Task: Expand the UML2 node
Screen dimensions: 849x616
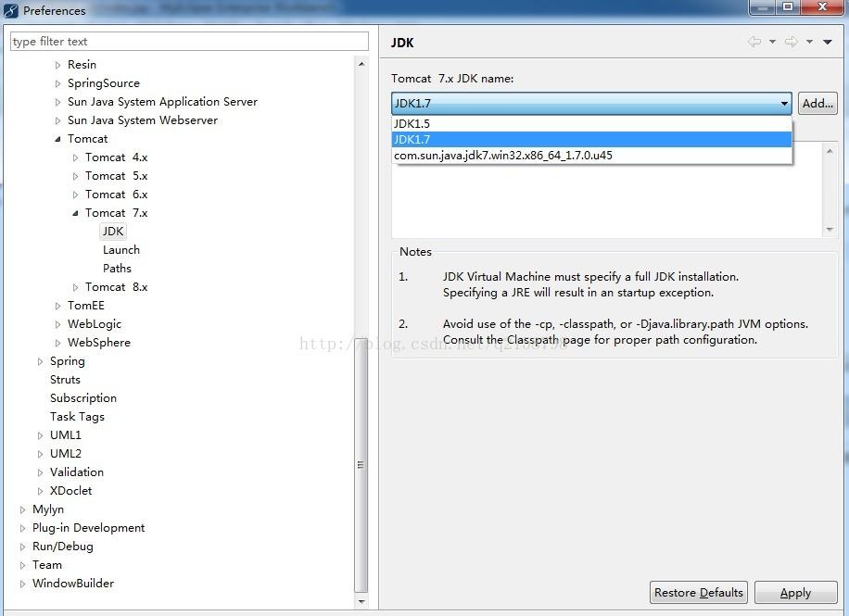Action: click(x=40, y=454)
